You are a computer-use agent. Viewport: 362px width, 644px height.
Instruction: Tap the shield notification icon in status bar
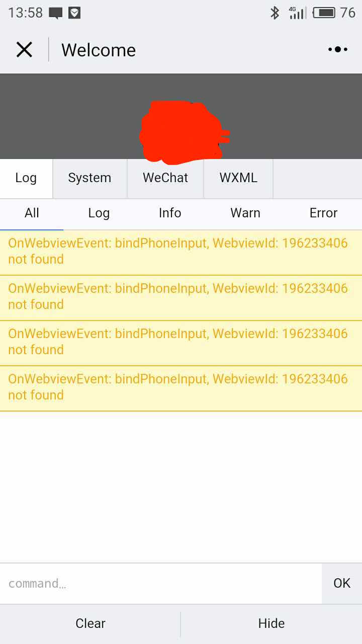(74, 13)
